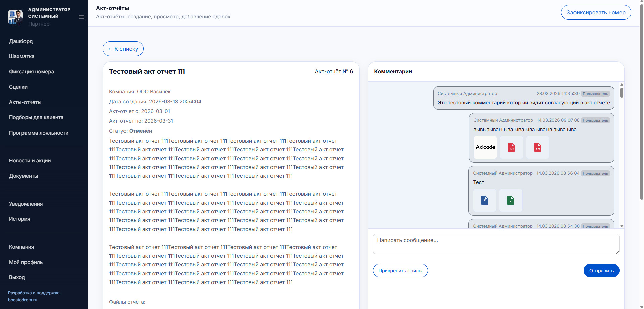The height and width of the screenshot is (309, 644).
Task: Focus the Написать сообщение text field
Action: tap(496, 244)
